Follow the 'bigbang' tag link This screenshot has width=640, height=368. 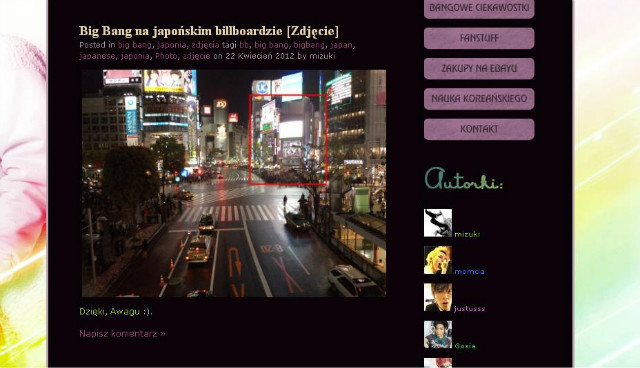click(309, 45)
